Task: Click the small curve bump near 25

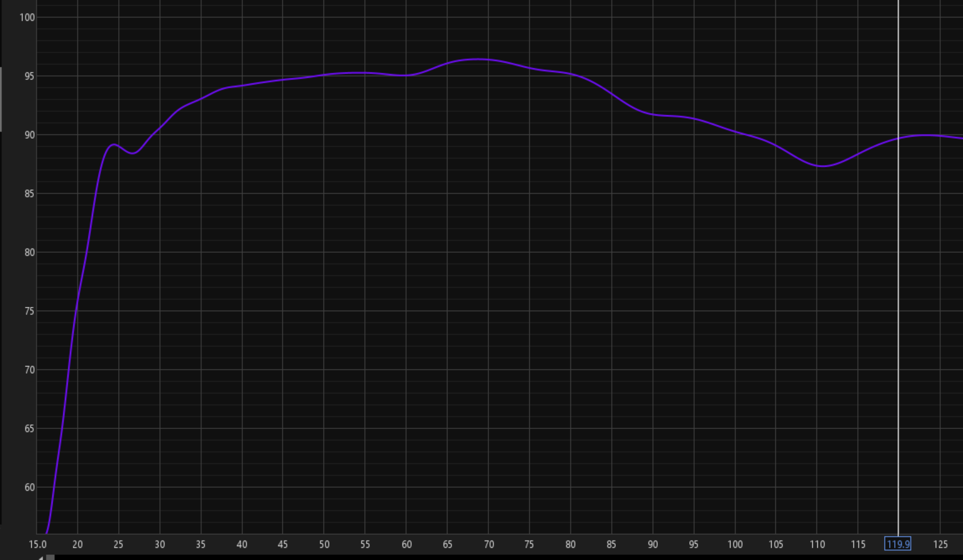Action: 114,144
